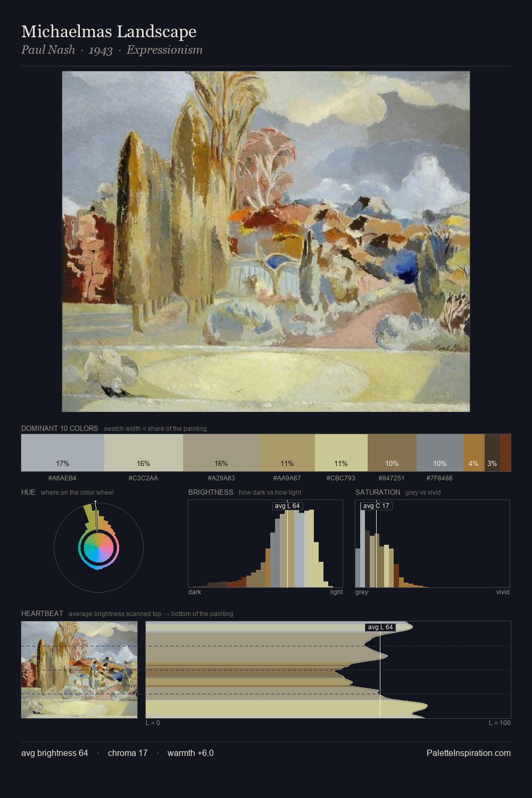Click hex code #A29A83 label

pyautogui.click(x=221, y=478)
